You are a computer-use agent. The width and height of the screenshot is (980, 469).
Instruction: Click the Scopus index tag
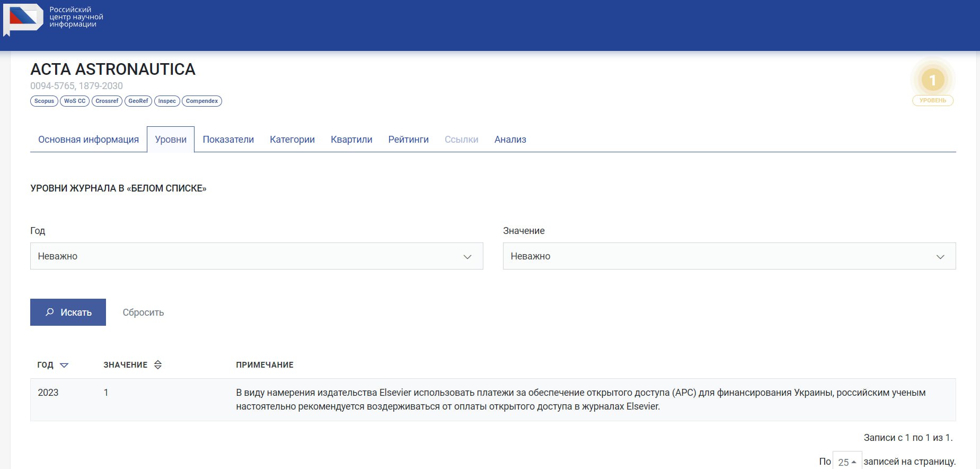[x=44, y=101]
